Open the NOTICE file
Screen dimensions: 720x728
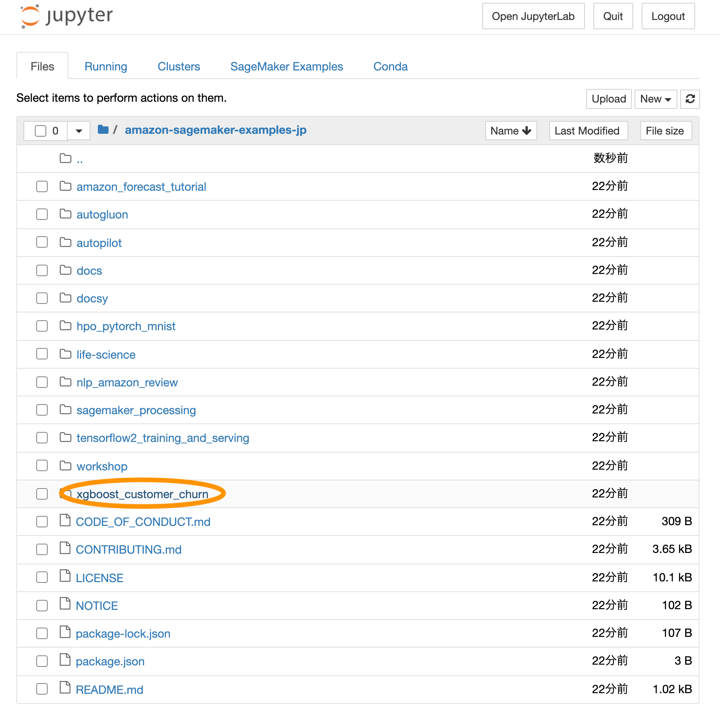point(97,606)
